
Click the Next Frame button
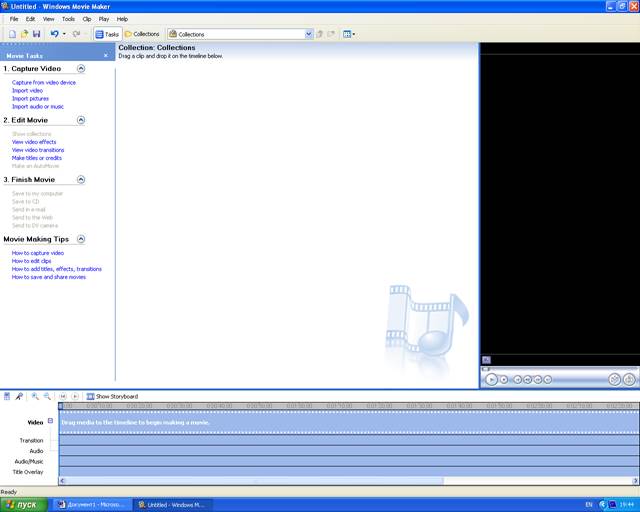[538, 380]
